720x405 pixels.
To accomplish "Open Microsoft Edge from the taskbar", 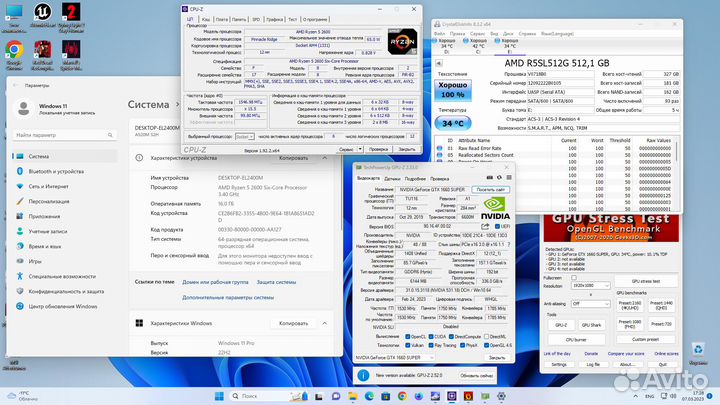I will (x=369, y=396).
